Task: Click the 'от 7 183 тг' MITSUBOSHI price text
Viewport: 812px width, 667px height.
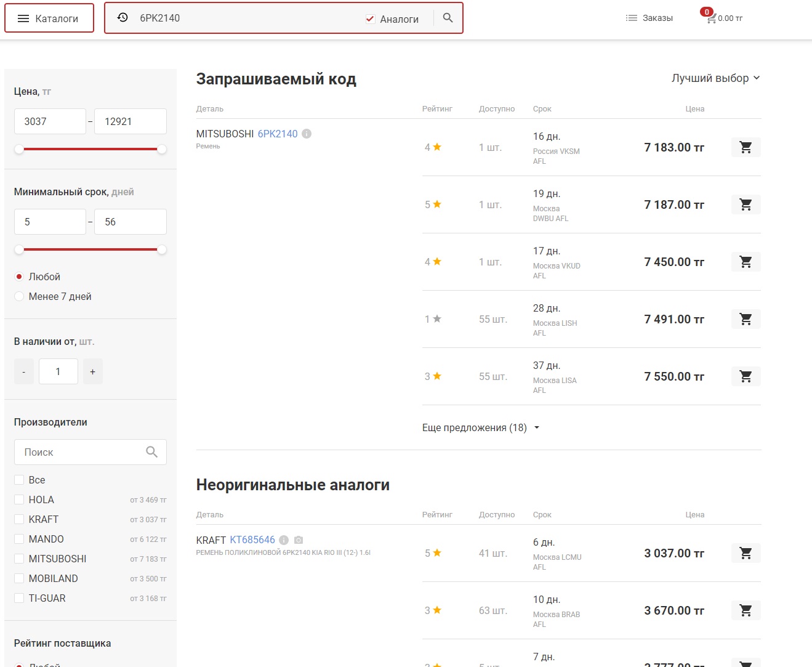Action: [x=148, y=559]
